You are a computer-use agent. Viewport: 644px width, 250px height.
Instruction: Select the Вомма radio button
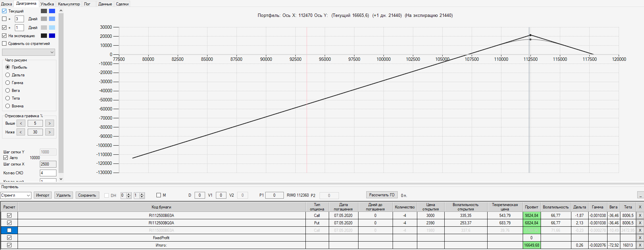click(x=8, y=106)
